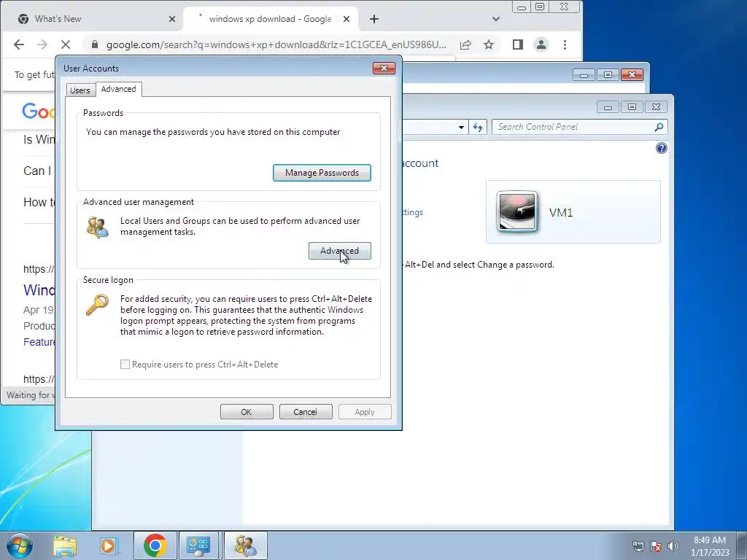
Task: Click Cancel in User Accounts dialog
Action: point(306,412)
